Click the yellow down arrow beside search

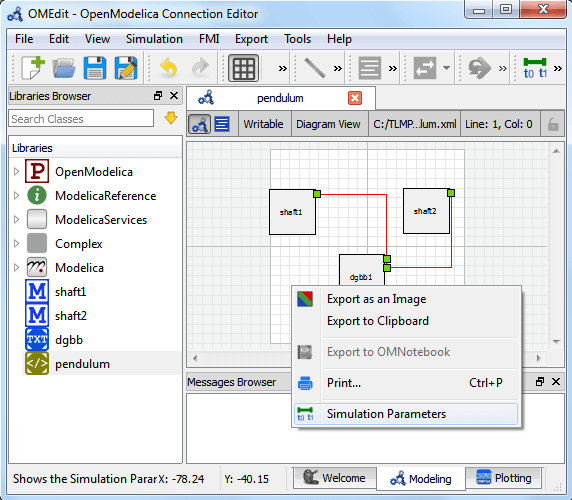(171, 118)
